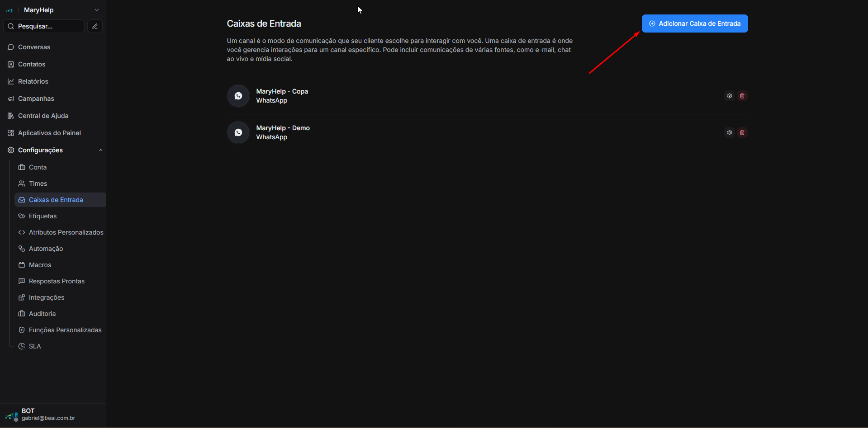Open Respostas Prontas settings
Viewport: 868px width, 428px height.
pos(57,281)
